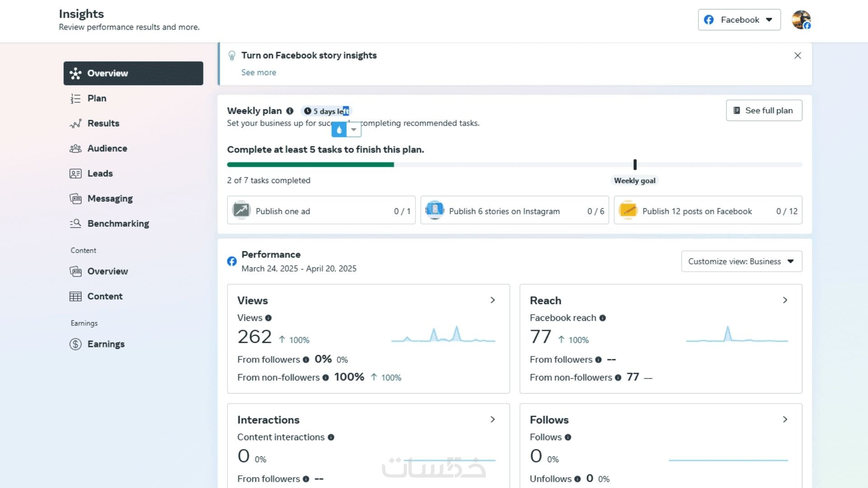Click the See more link
The image size is (868, 488).
(259, 72)
